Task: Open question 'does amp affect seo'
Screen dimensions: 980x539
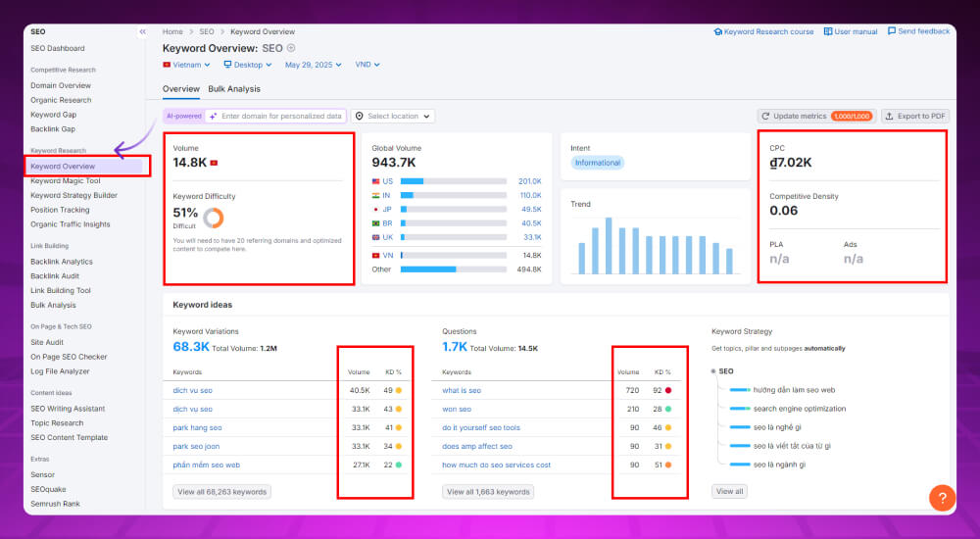Action: click(x=477, y=446)
